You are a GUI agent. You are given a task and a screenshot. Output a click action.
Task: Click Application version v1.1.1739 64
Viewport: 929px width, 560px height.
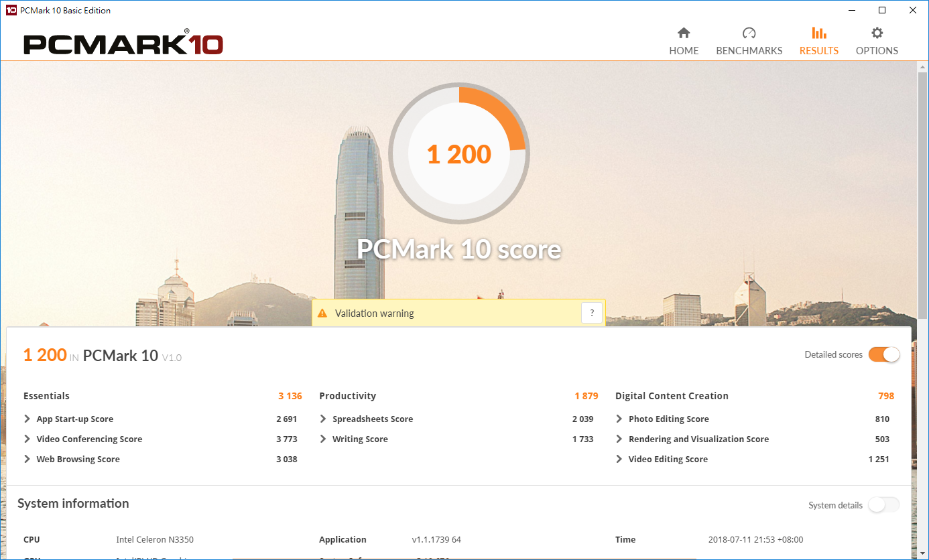[436, 539]
